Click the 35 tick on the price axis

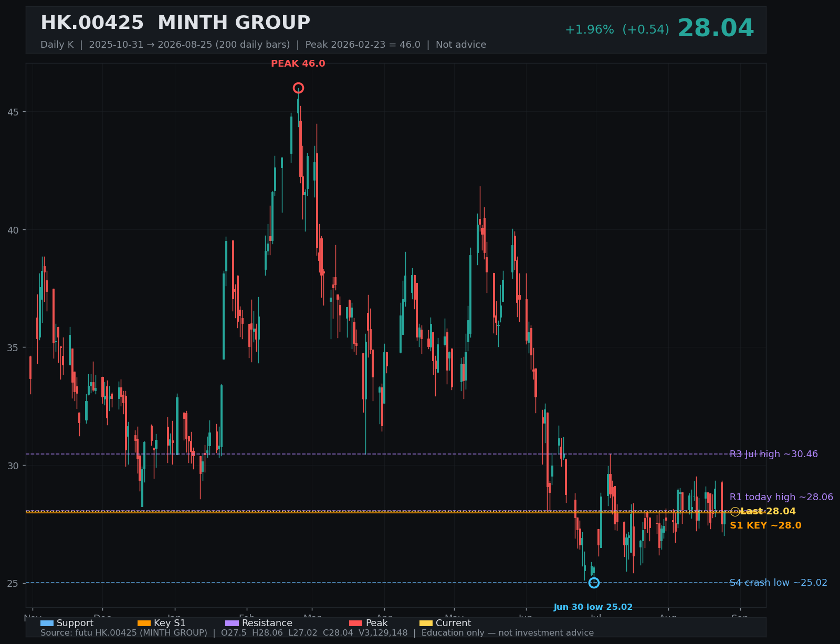click(12, 347)
